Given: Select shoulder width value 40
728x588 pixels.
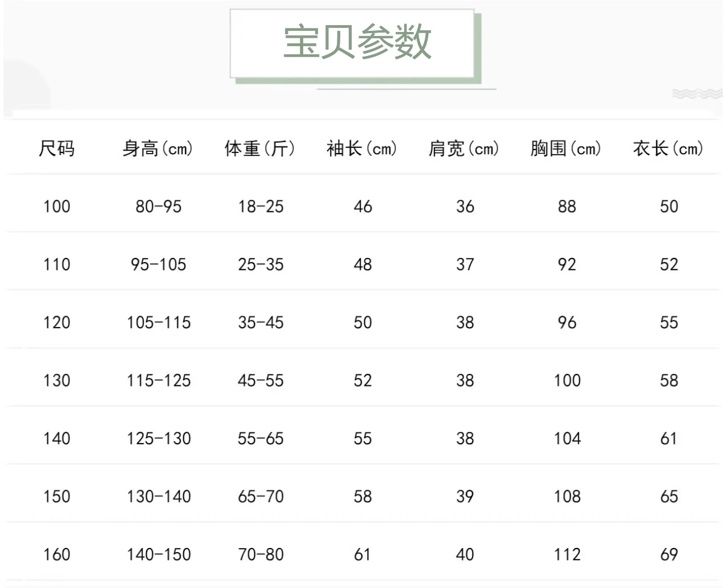Looking at the screenshot, I should (x=465, y=554).
